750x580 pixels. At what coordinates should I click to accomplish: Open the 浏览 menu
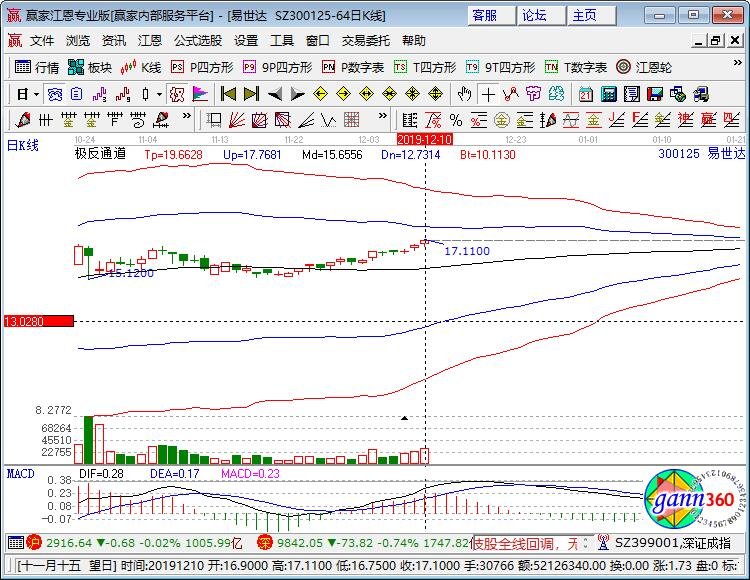[78, 41]
